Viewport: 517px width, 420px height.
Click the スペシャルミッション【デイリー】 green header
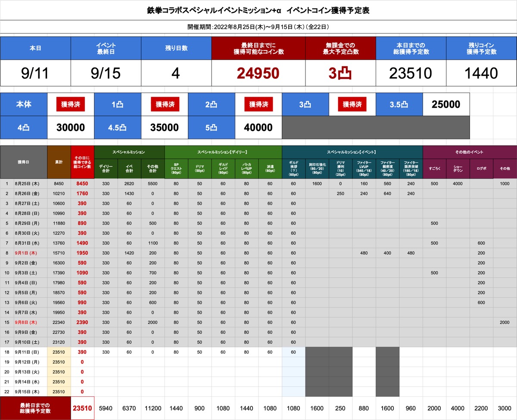(x=223, y=152)
